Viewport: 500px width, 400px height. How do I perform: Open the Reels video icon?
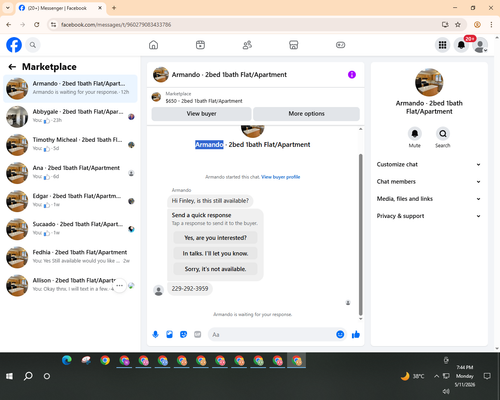pos(200,45)
